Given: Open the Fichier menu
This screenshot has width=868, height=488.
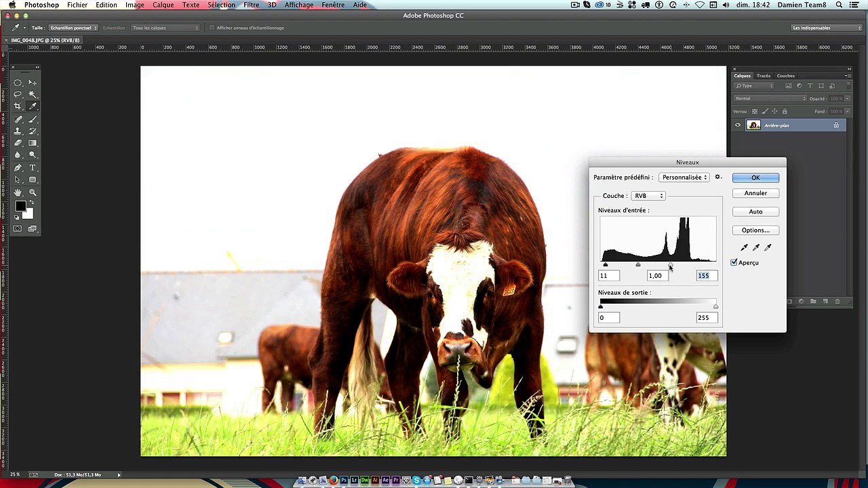Looking at the screenshot, I should point(77,5).
